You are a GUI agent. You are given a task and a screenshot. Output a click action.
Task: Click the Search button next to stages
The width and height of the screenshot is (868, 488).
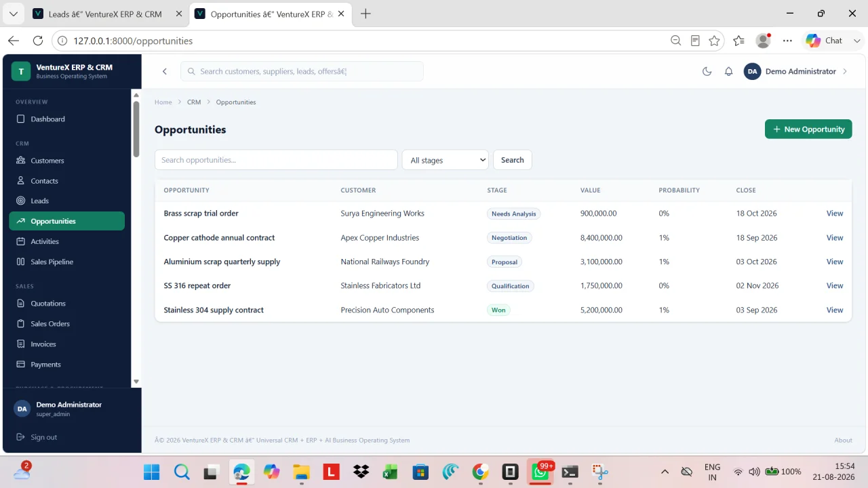(513, 160)
